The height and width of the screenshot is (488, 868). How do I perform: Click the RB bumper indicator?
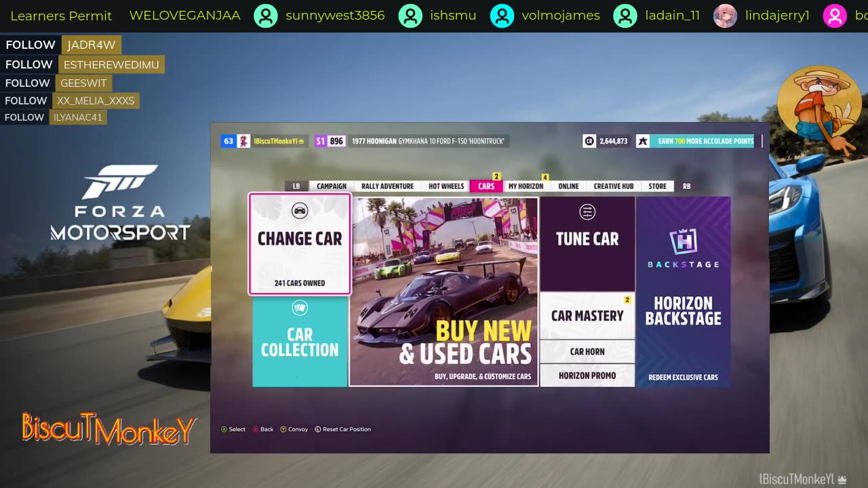[x=686, y=186]
